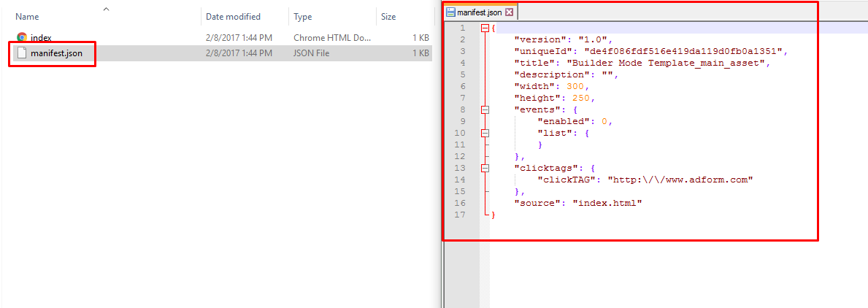Click the 1 KB size of manifest.json

420,53
